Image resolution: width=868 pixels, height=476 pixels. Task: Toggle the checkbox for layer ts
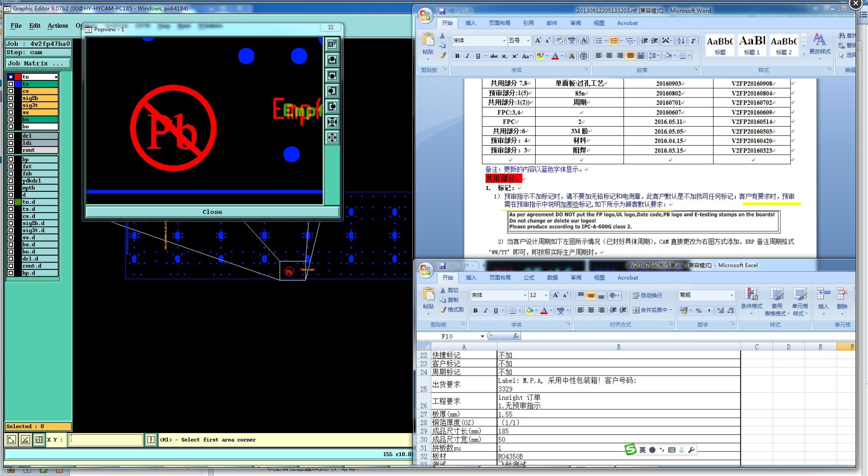(x=11, y=84)
